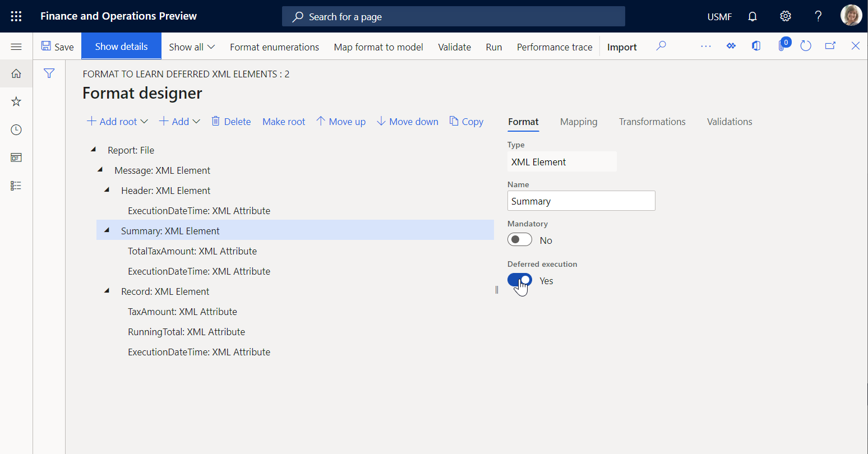Image resolution: width=868 pixels, height=454 pixels.
Task: Disable Deferred execution for Summary
Action: coord(519,279)
